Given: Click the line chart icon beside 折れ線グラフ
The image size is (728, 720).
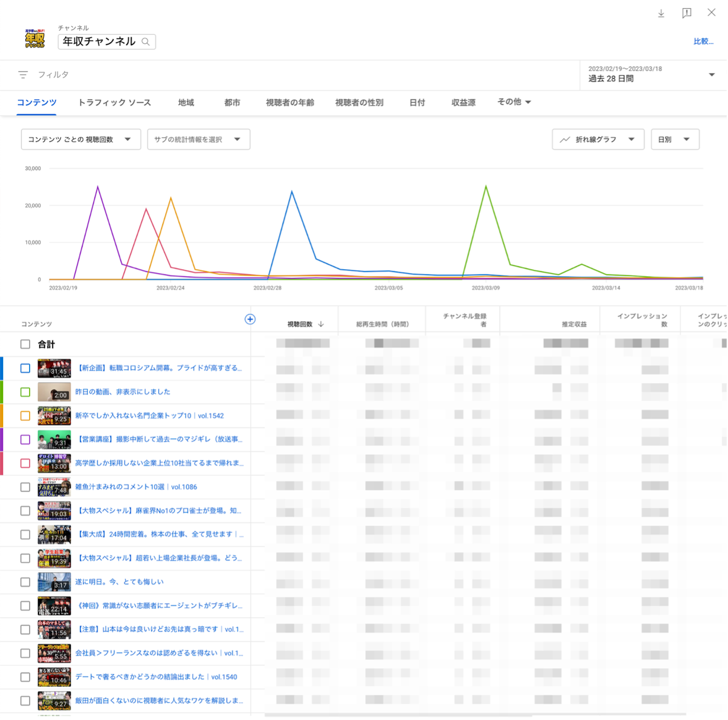Looking at the screenshot, I should pyautogui.click(x=564, y=139).
